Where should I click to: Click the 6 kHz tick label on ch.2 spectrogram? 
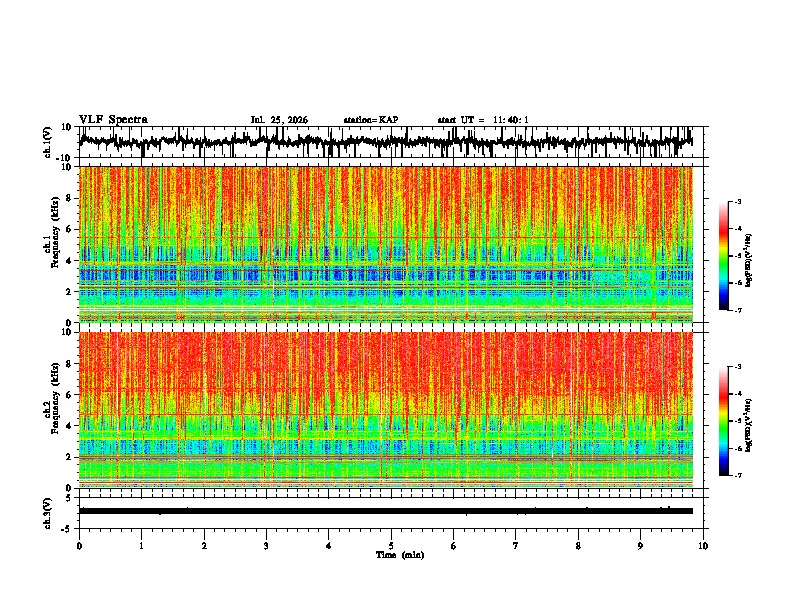69,395
